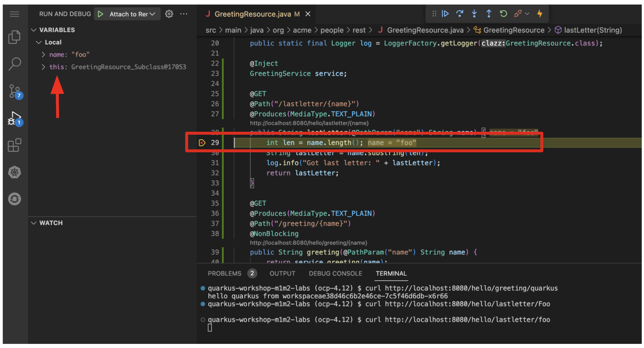Toggle the breakpoint on line 29

point(202,143)
